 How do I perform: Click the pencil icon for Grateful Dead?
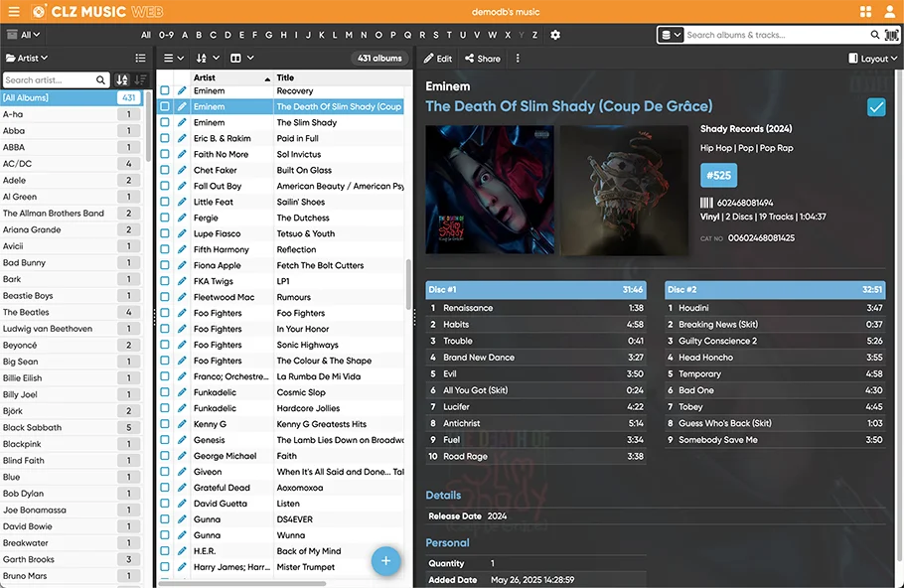tap(182, 487)
